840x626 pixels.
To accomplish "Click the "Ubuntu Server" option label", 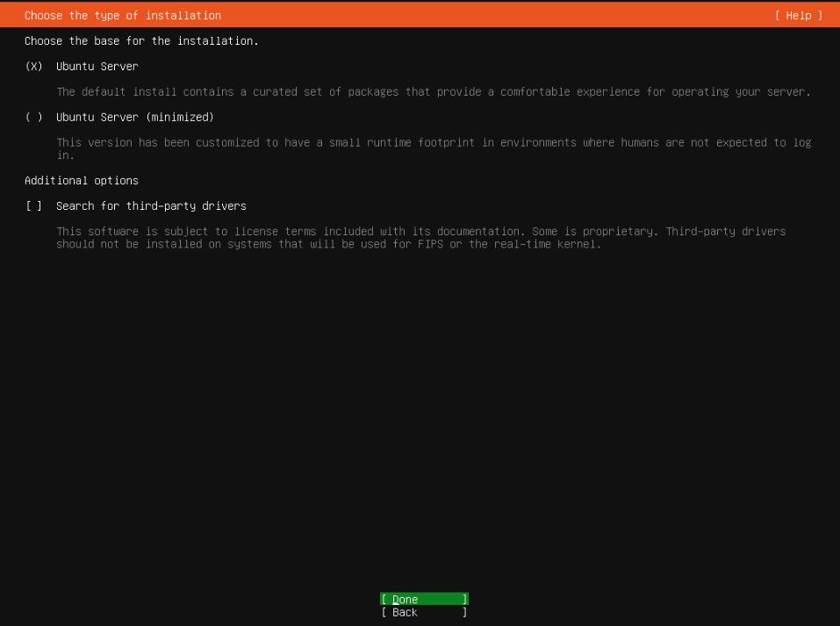I will [97, 66].
